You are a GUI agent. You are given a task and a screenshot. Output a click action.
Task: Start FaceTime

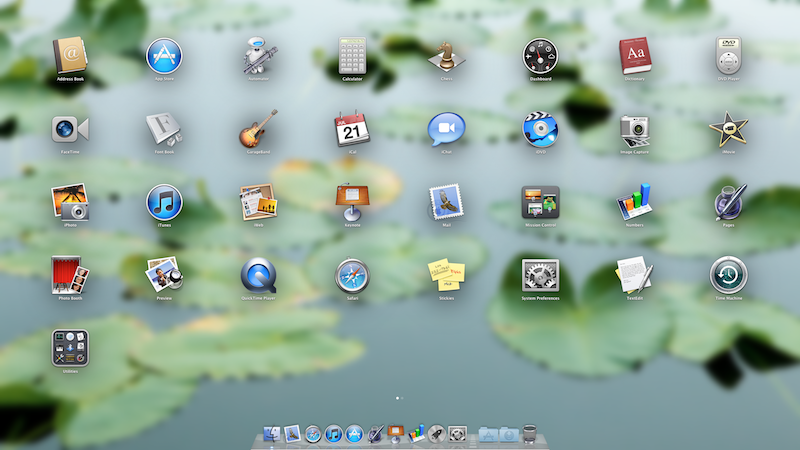coord(70,129)
